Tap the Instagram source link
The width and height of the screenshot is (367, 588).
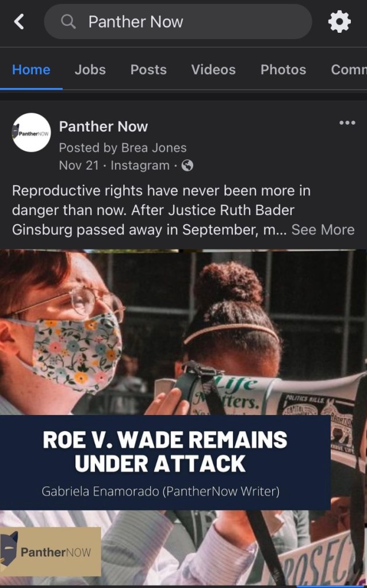tap(140, 166)
